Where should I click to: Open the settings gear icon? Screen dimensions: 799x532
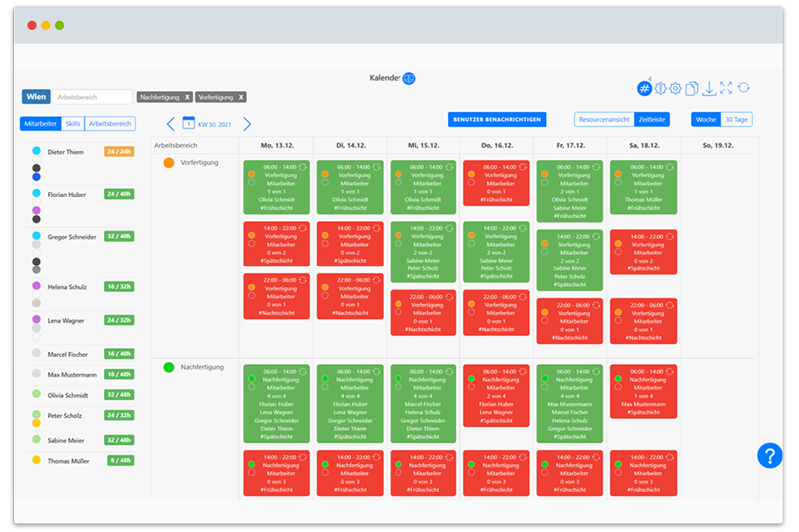click(676, 89)
